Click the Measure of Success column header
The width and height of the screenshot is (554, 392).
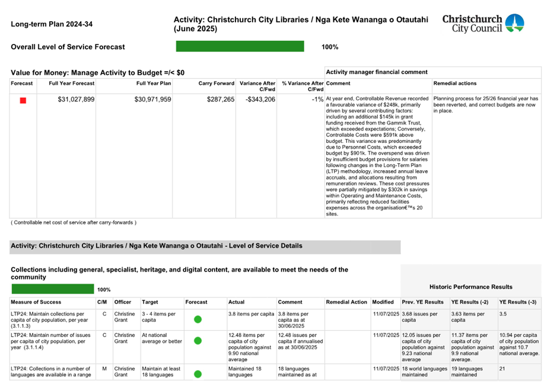(x=35, y=302)
